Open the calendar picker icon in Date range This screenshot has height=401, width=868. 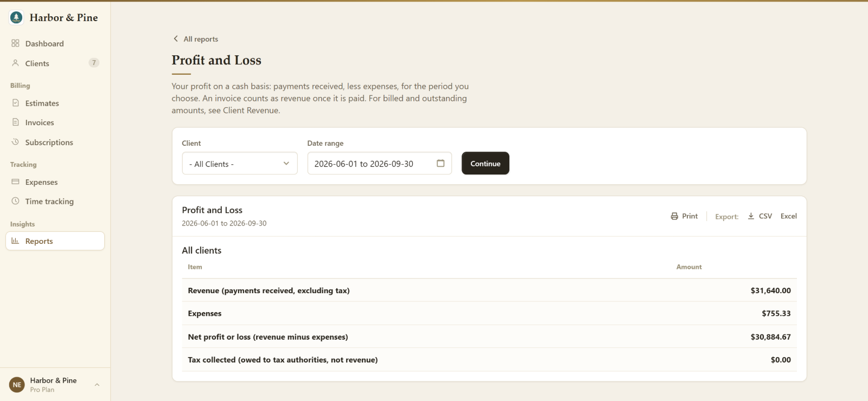pyautogui.click(x=441, y=163)
